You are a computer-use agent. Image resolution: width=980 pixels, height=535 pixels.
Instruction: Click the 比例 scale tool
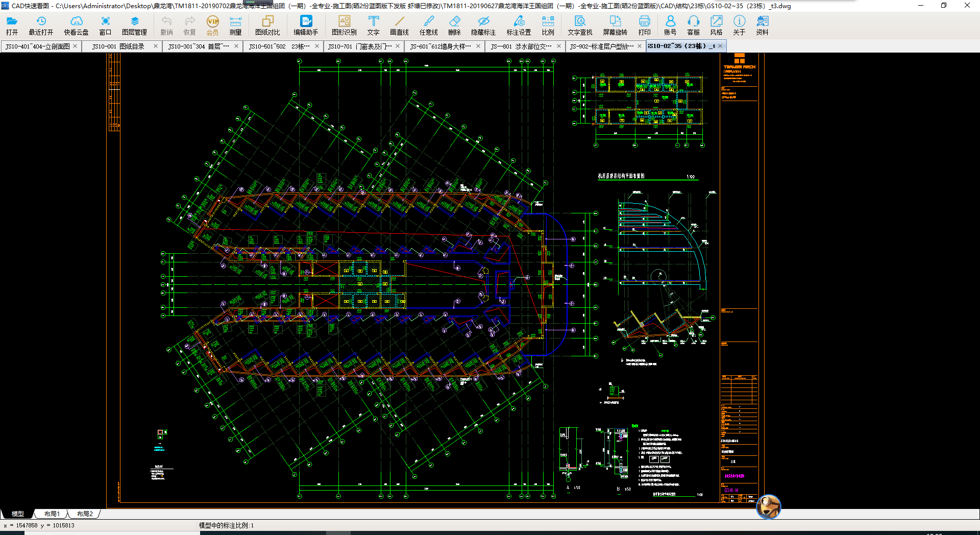(x=548, y=26)
